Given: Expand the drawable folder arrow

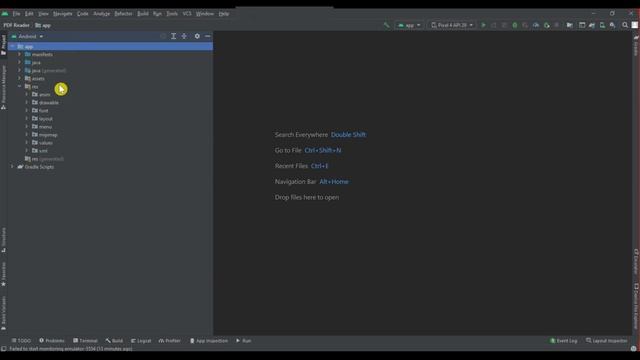Looking at the screenshot, I should tap(27, 102).
